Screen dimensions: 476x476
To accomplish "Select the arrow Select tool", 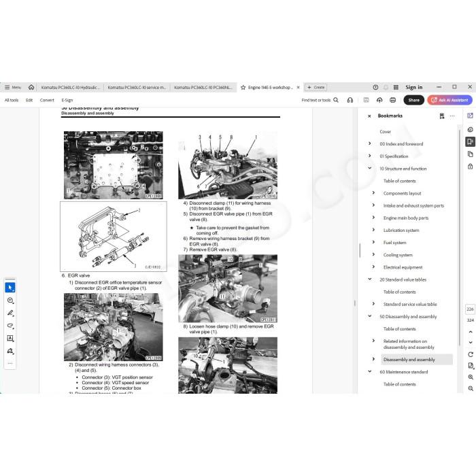I will point(10,288).
